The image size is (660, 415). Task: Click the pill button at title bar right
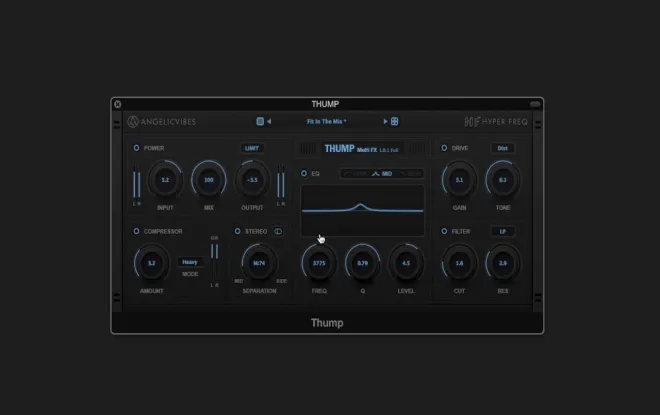535,104
